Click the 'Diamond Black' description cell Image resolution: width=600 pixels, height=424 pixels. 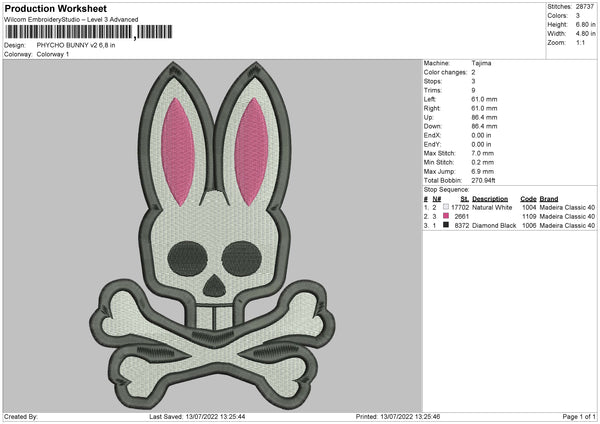[494, 226]
